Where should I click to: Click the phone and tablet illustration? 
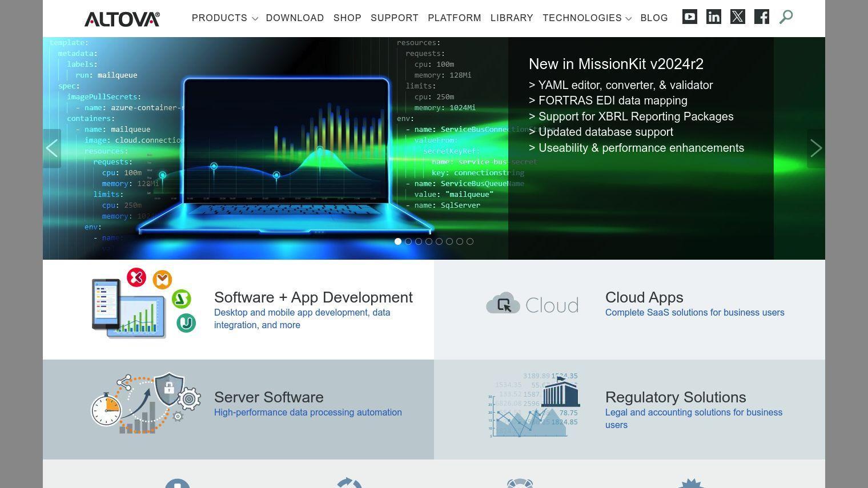click(x=128, y=309)
